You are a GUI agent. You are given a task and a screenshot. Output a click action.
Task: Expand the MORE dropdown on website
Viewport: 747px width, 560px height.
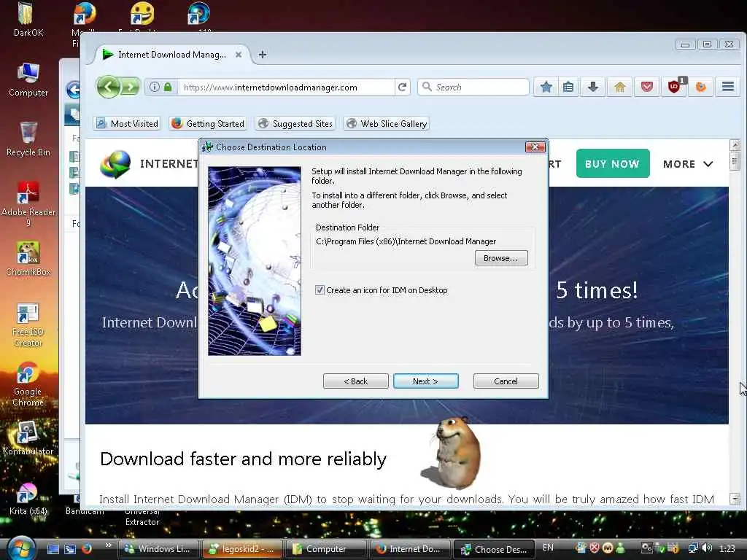(x=688, y=164)
